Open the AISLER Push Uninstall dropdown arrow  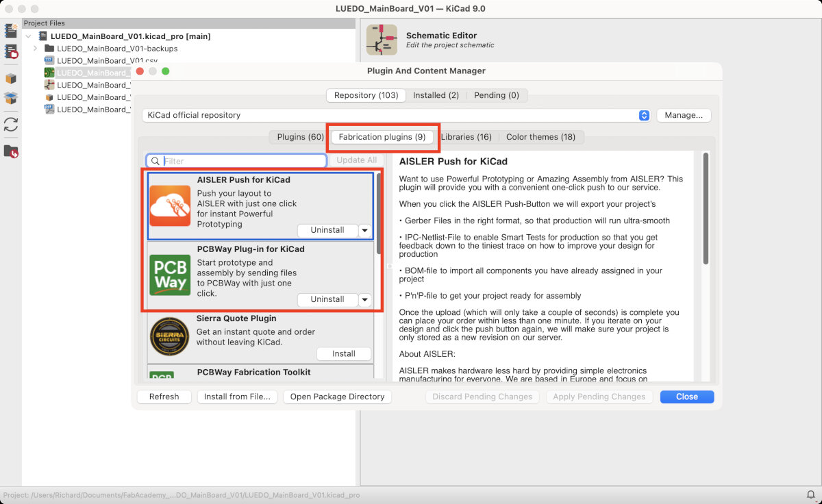pos(364,230)
